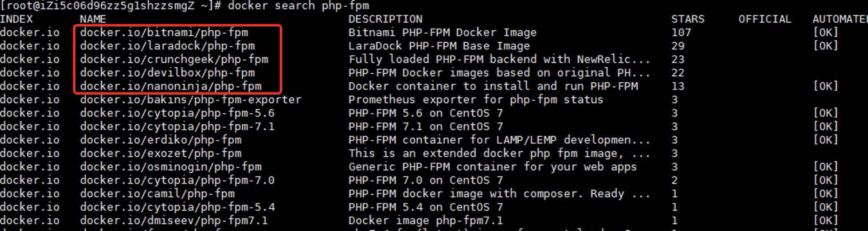
Task: Click docker.io/exozet/php-fpm image name
Action: click(160, 153)
